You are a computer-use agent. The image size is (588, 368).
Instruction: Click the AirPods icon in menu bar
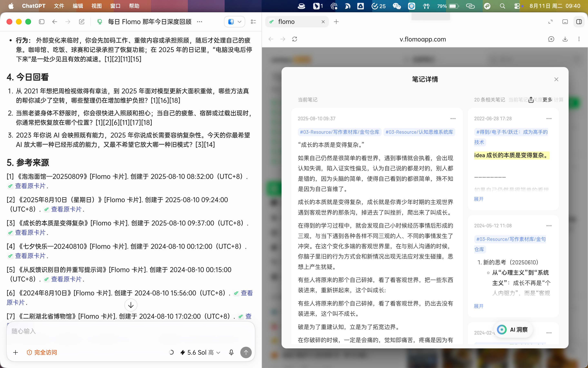tap(427, 6)
